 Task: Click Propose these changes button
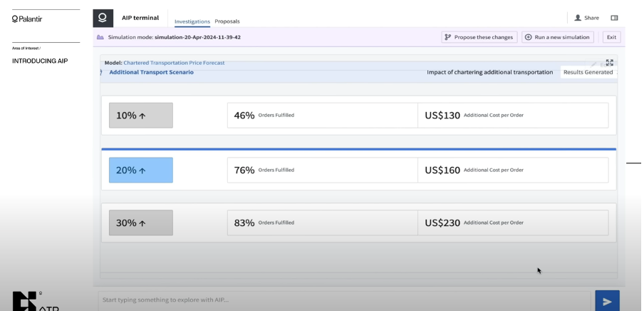pyautogui.click(x=479, y=37)
